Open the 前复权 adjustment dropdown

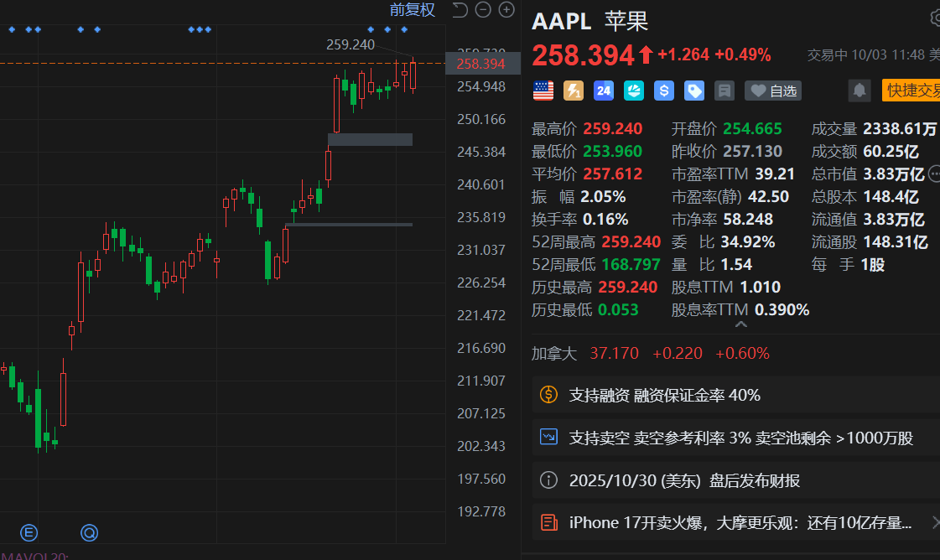point(412,10)
